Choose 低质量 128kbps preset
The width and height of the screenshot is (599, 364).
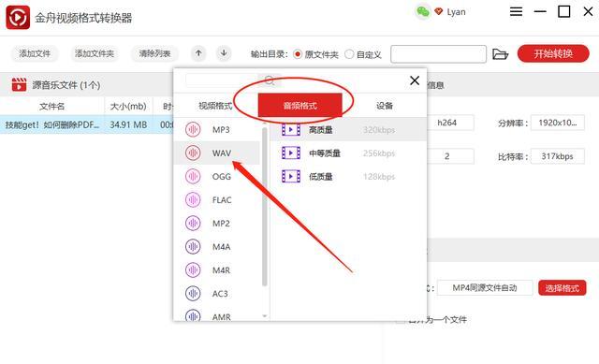[x=348, y=177]
